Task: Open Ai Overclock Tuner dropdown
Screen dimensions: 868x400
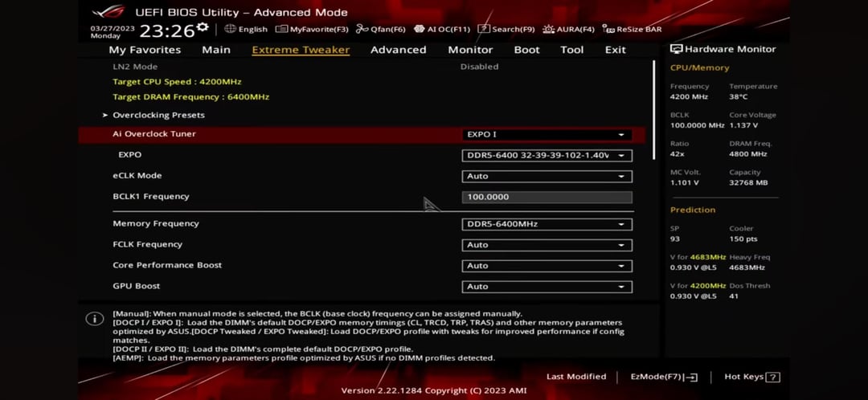Action: [547, 134]
